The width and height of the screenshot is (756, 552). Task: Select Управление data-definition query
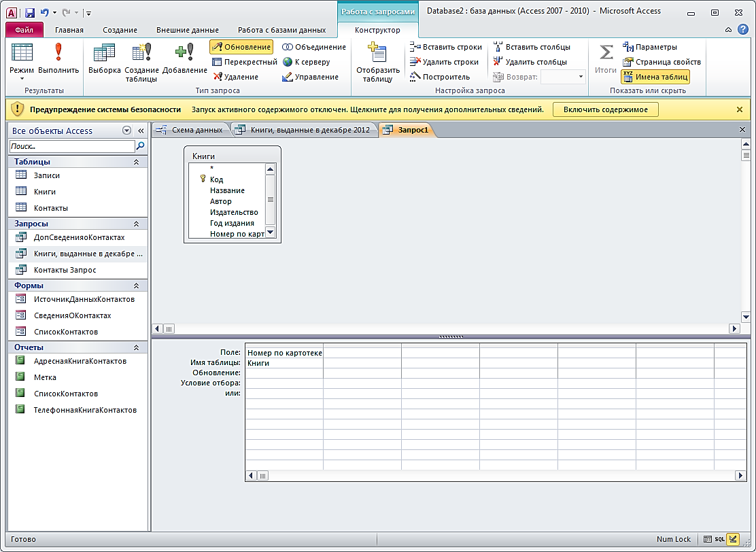[x=310, y=77]
